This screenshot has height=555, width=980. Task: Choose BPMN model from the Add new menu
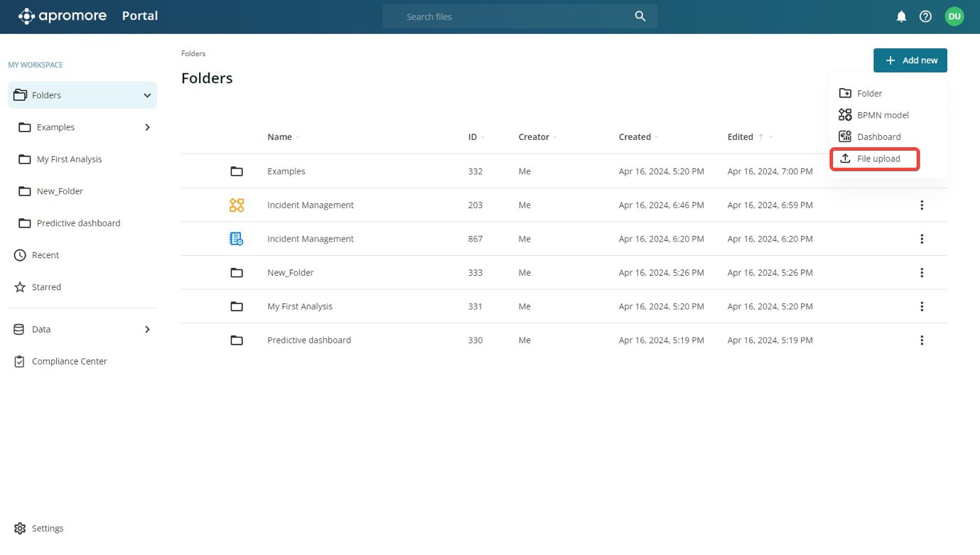[882, 115]
